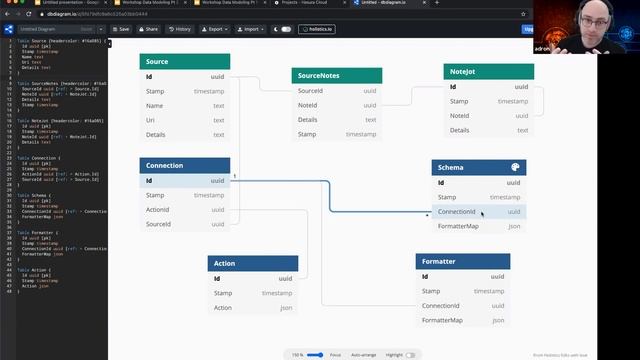Open the Share dialog
This screenshot has width=640, height=360.
148,29
